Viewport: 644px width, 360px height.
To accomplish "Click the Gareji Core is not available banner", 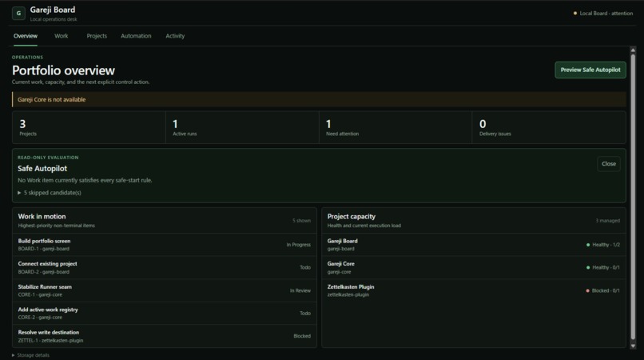I will (x=319, y=99).
